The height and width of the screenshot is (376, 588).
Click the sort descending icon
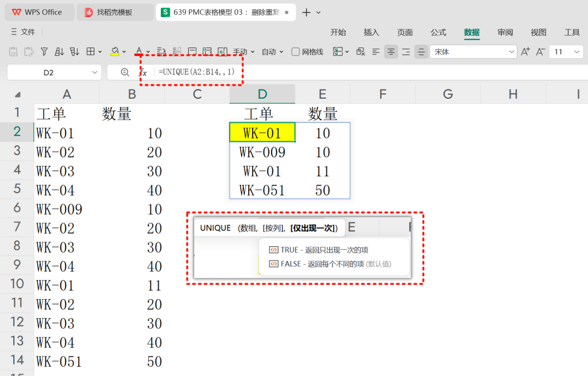[75, 52]
